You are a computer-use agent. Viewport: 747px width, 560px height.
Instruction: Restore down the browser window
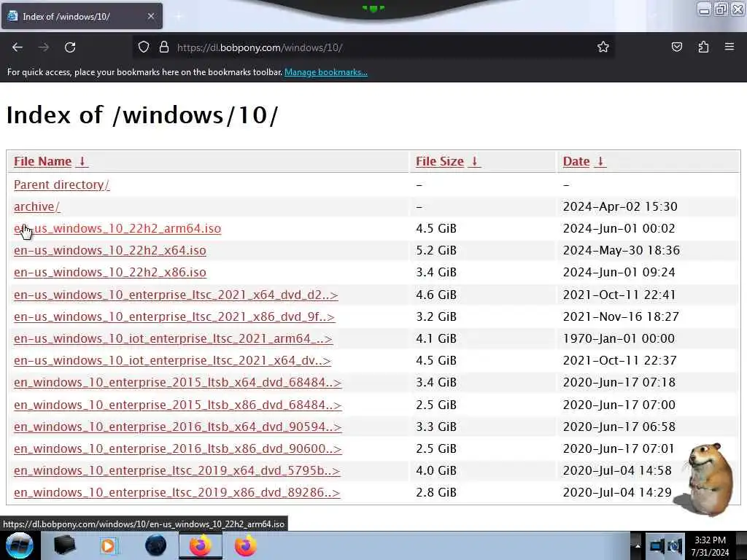tap(721, 9)
